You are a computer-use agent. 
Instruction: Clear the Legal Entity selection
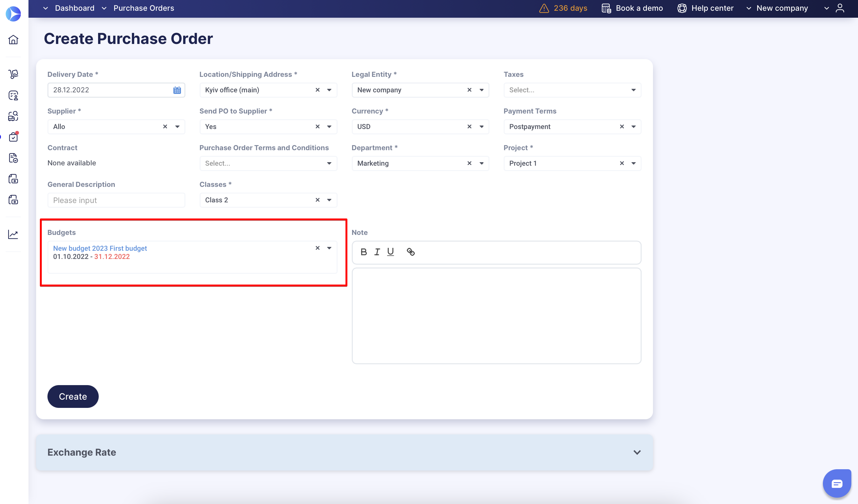tap(469, 90)
